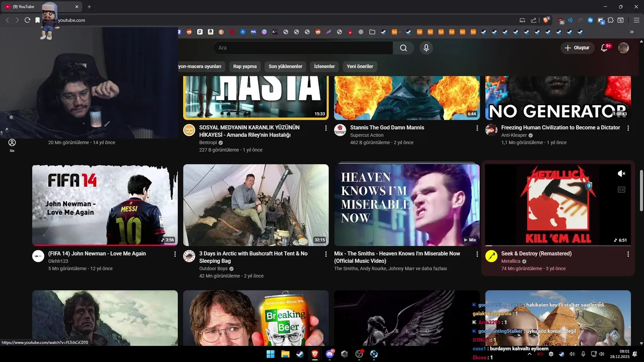
Task: Open options for 3 Days in Arctic video
Action: coord(326,254)
